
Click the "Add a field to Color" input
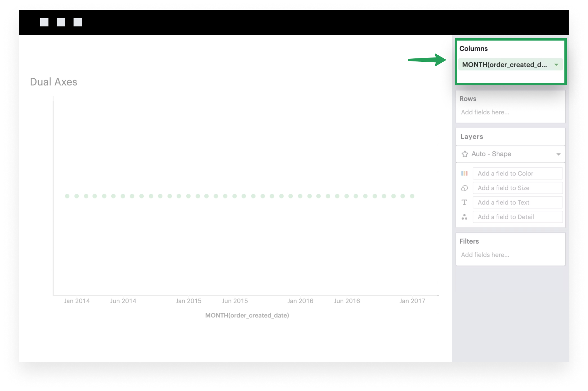(518, 173)
